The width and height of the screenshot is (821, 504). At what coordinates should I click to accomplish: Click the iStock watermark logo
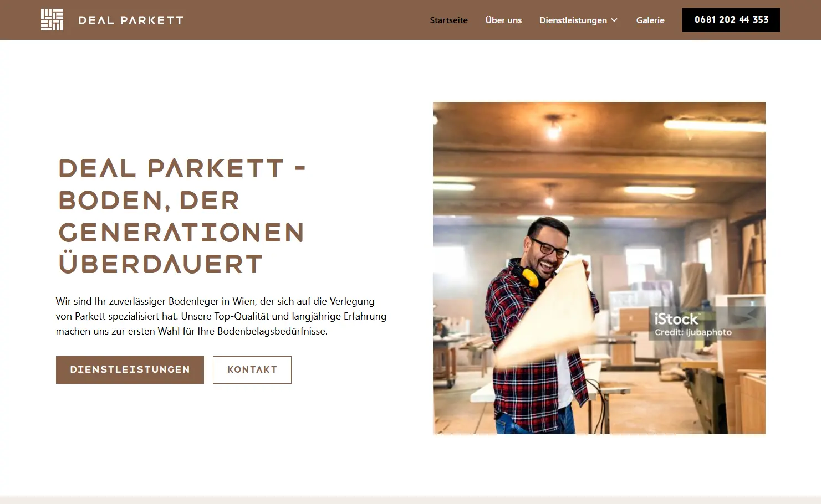pos(676,319)
